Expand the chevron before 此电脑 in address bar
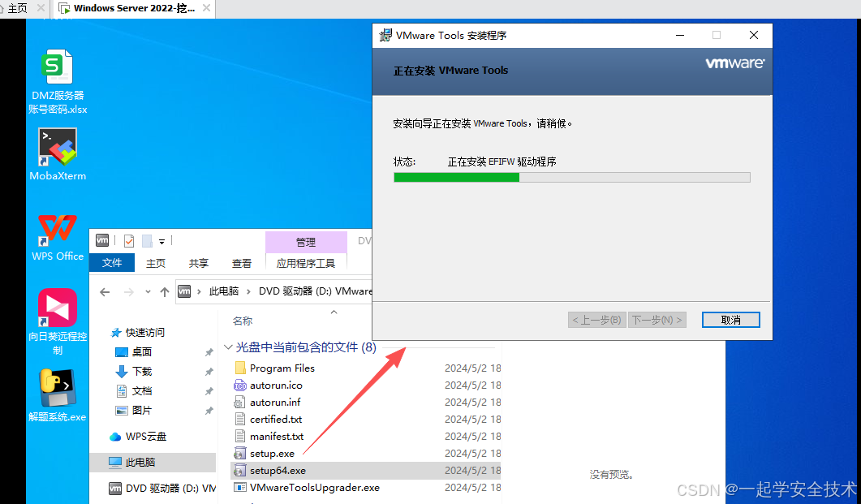This screenshot has height=504, width=861. click(199, 291)
